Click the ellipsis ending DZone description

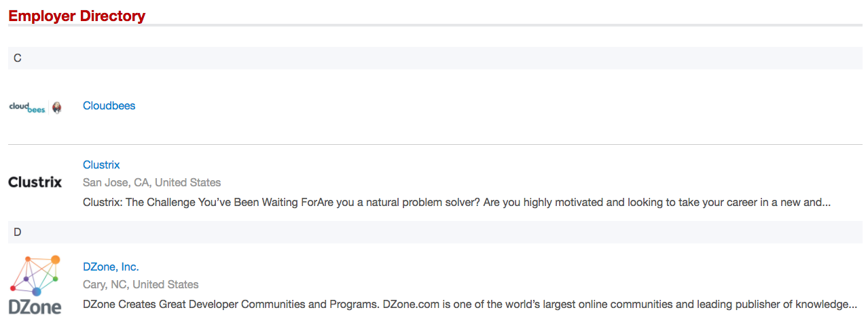point(852,304)
